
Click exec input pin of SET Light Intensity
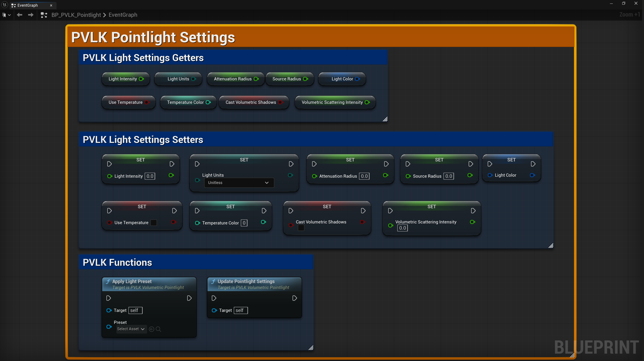109,164
